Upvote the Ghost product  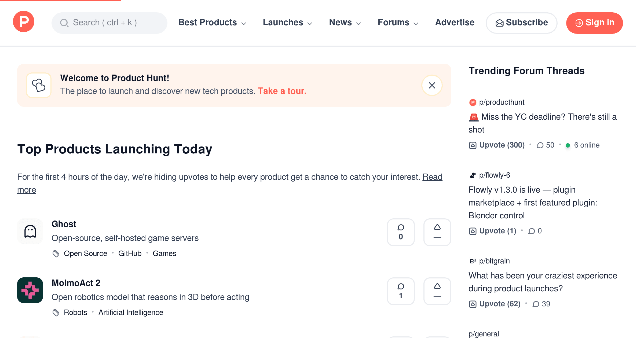437,232
